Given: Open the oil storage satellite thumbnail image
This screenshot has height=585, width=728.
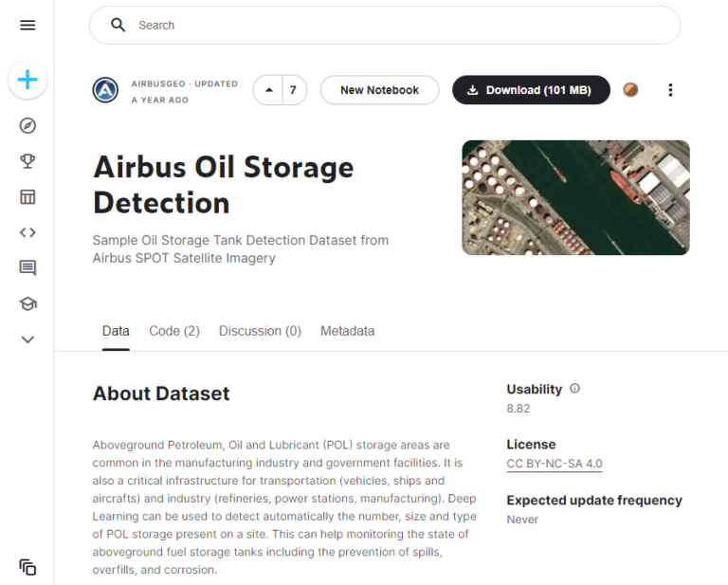Looking at the screenshot, I should click(575, 198).
